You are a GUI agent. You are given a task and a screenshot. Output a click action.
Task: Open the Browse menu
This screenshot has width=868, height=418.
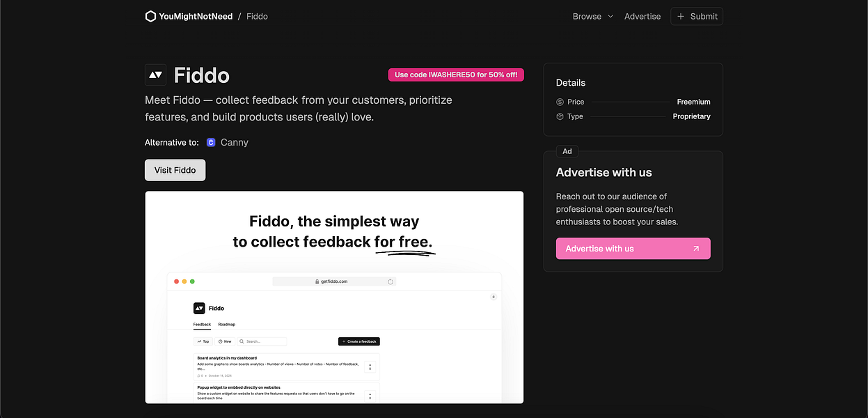tap(593, 16)
